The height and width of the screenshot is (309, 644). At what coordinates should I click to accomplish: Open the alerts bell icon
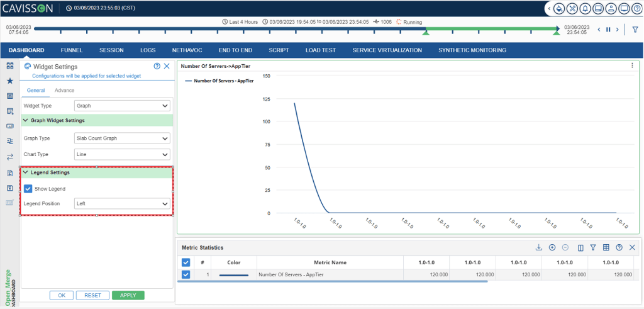[x=585, y=8]
